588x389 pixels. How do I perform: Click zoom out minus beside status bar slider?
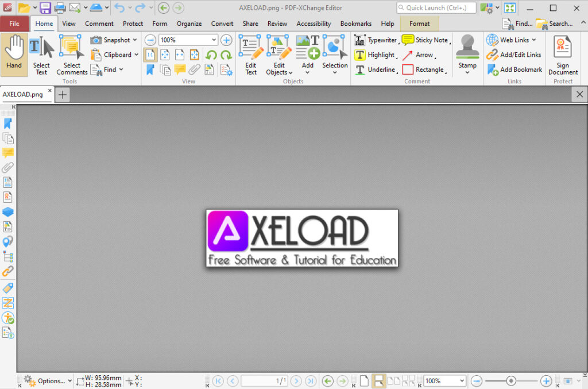click(x=476, y=381)
